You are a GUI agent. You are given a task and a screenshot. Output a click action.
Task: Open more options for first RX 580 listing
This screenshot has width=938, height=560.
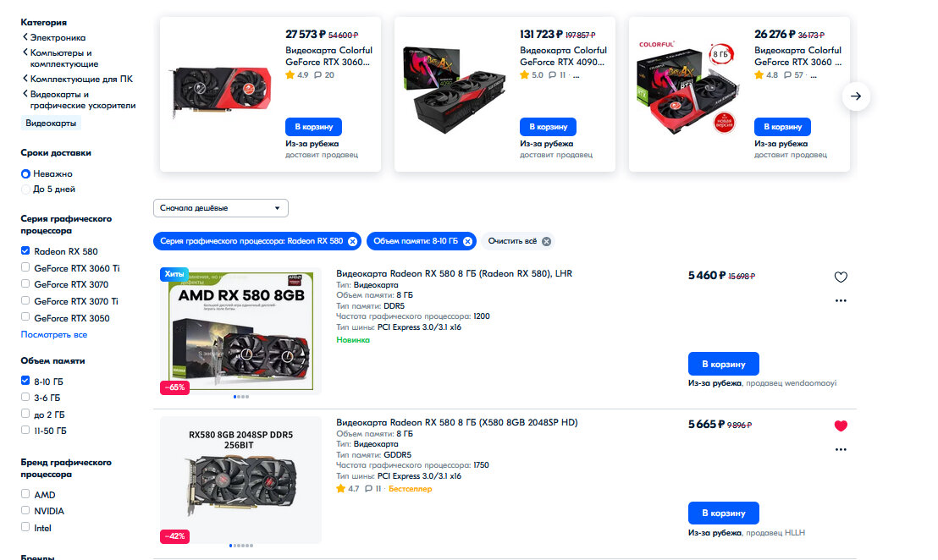click(x=841, y=300)
